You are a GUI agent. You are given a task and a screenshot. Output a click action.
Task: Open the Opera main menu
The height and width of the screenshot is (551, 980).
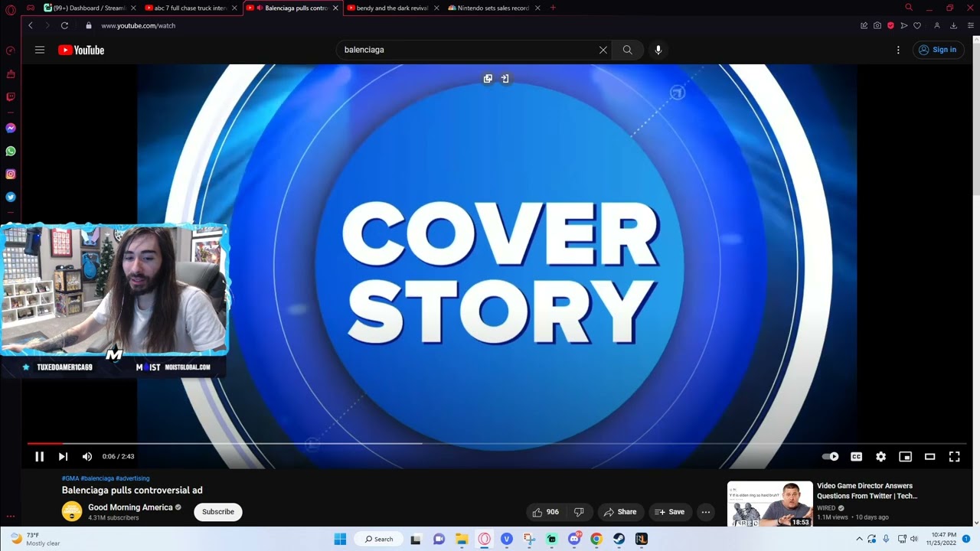tap(11, 10)
